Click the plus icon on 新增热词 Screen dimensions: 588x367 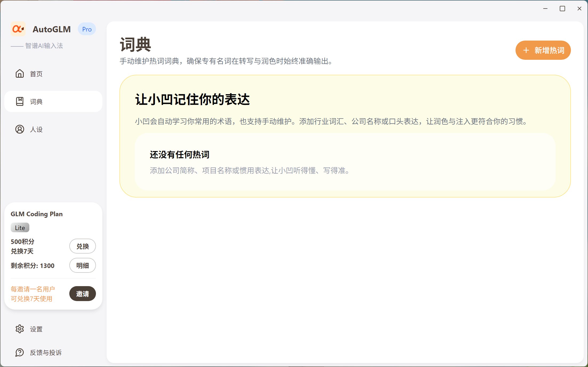coord(526,50)
